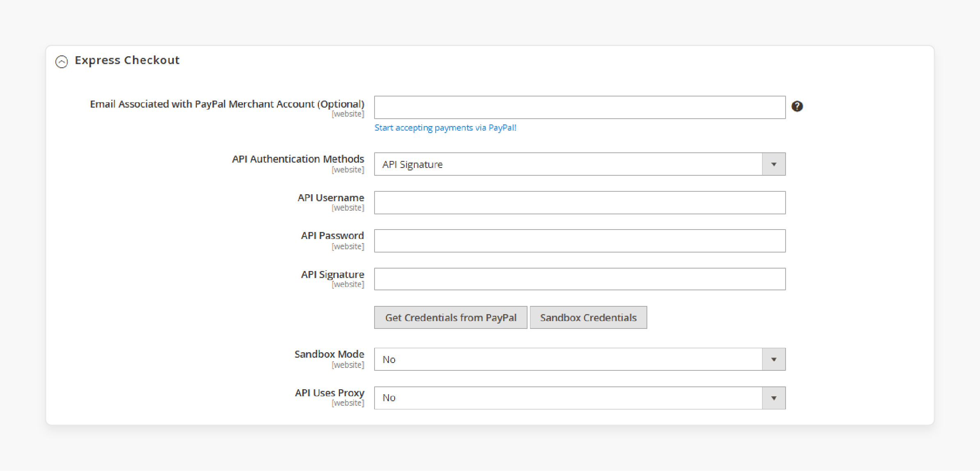The width and height of the screenshot is (980, 471).
Task: Open the Sandbox Mode dropdown
Action: click(580, 359)
